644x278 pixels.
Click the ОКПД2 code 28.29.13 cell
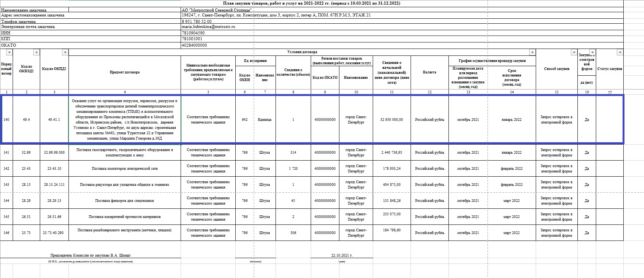54,201
